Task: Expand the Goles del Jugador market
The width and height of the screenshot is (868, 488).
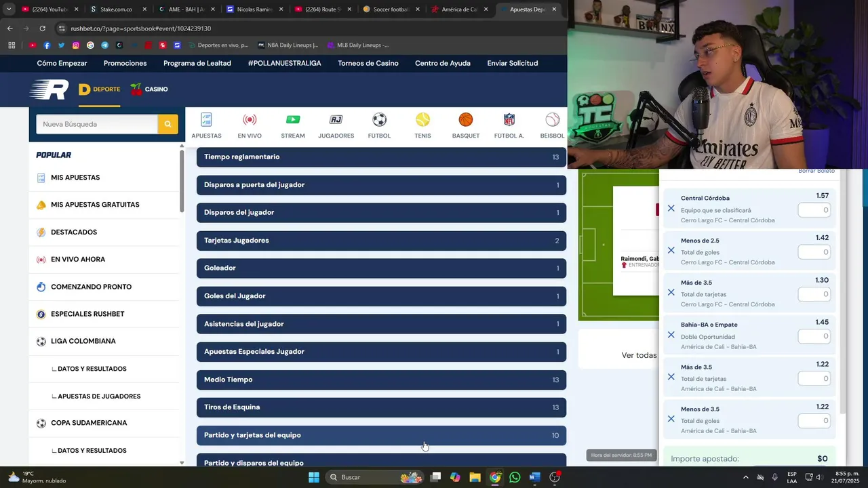Action: pos(381,296)
